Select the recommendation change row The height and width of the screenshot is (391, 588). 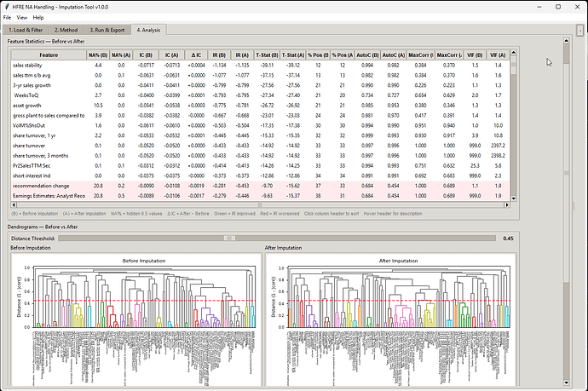(43, 184)
